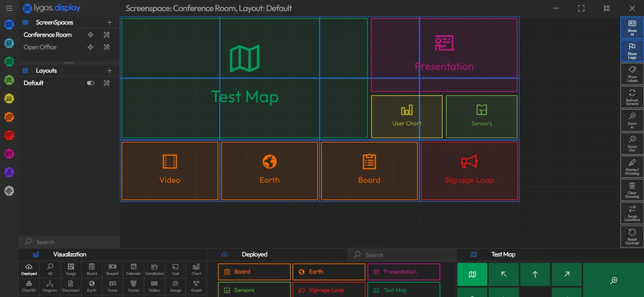
Task: Click the Deployed panel Search field
Action: click(402, 255)
